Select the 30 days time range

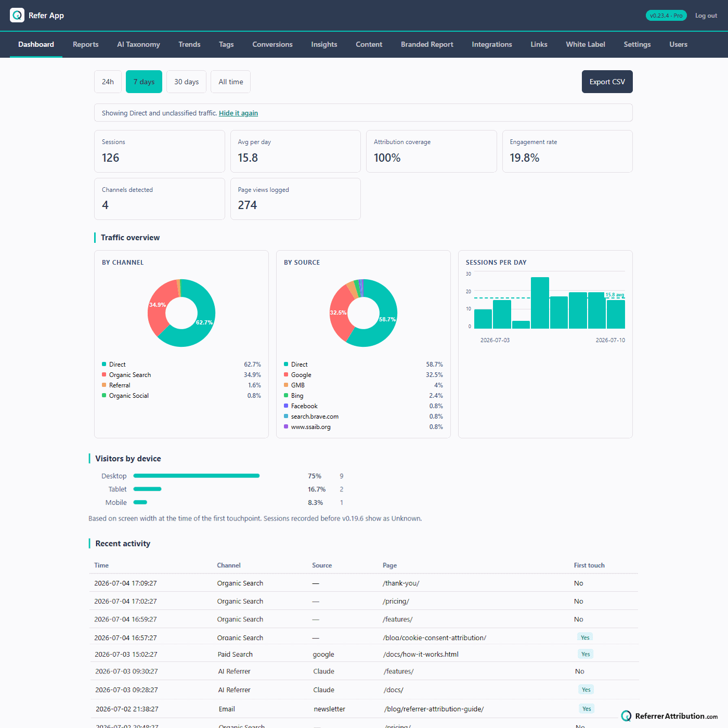(x=186, y=82)
